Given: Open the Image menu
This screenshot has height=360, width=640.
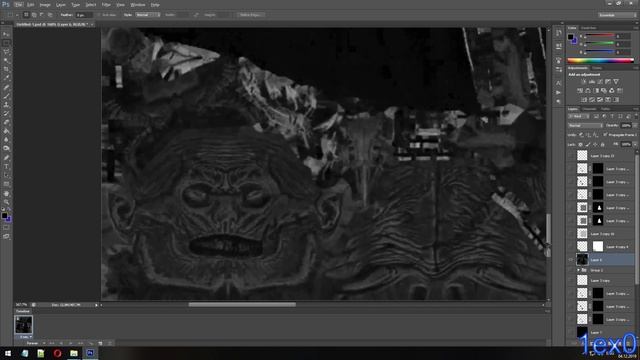Looking at the screenshot, I should coord(45,5).
